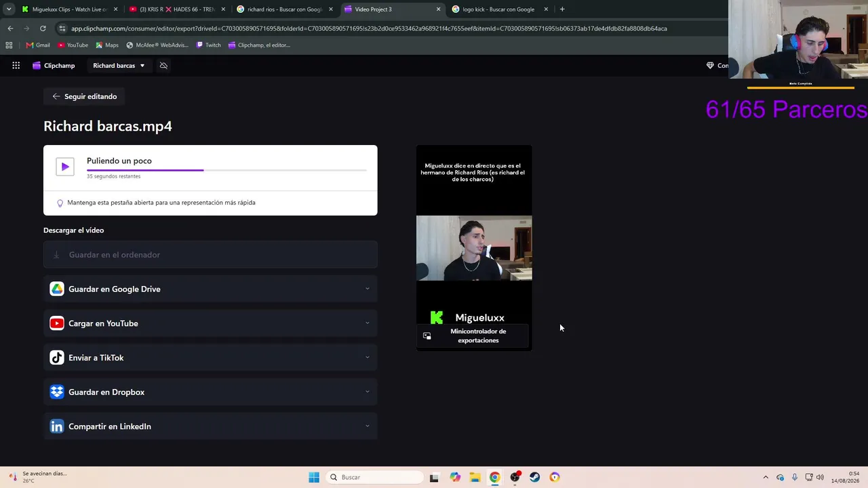
Task: Click the Minicontrolador de exportaciones button
Action: point(474,336)
